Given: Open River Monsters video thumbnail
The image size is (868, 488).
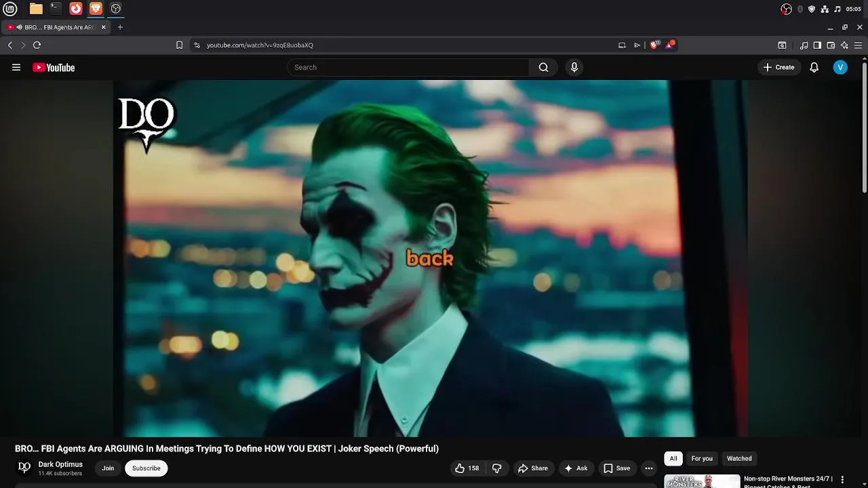Looking at the screenshot, I should click(702, 481).
